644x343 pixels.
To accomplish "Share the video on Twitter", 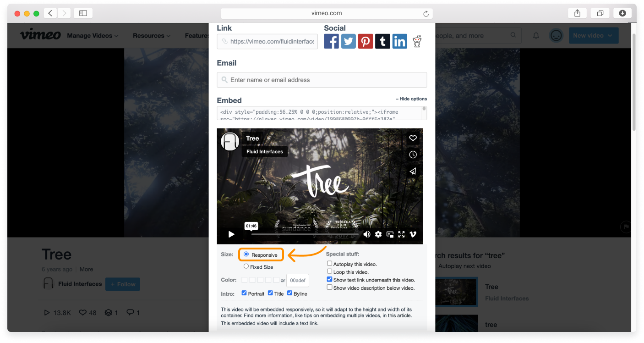I will pos(348,41).
